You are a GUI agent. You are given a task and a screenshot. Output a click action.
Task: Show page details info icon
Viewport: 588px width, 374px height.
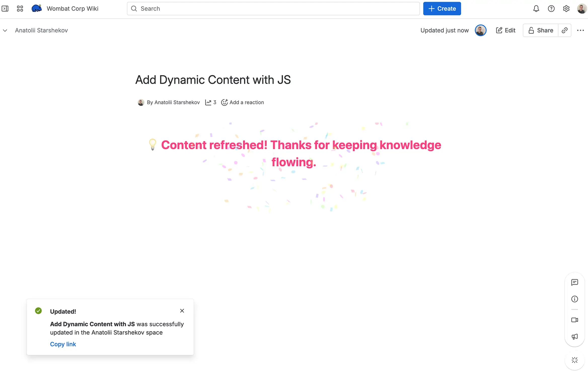575,299
